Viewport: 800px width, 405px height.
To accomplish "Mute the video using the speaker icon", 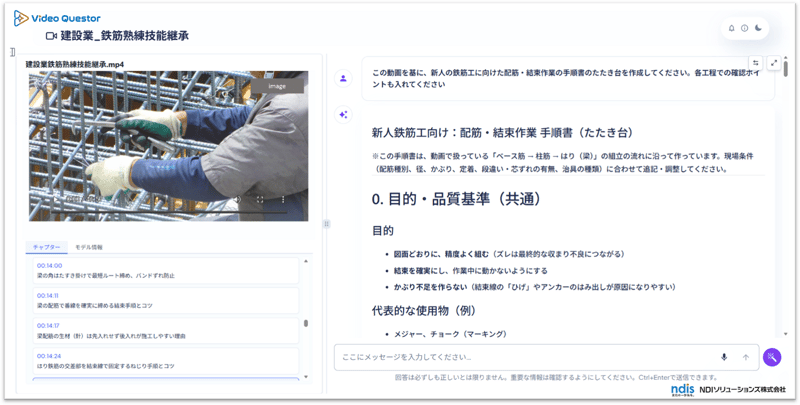I will coord(237,199).
